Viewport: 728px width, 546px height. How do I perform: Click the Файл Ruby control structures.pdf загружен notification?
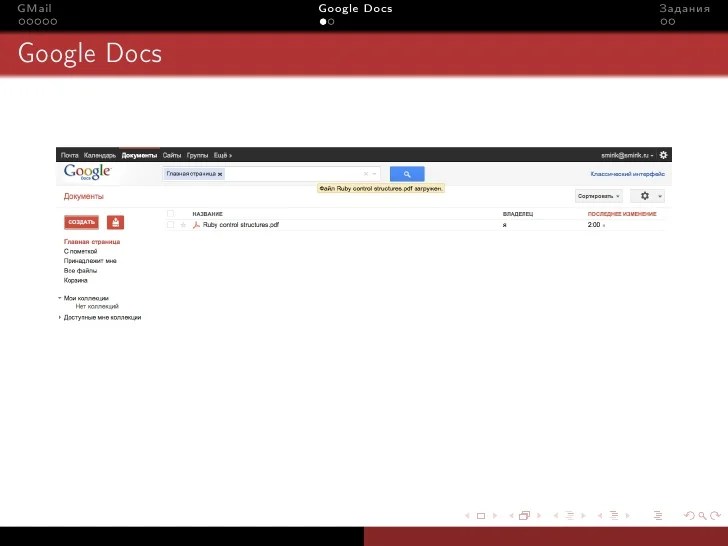pyautogui.click(x=381, y=188)
